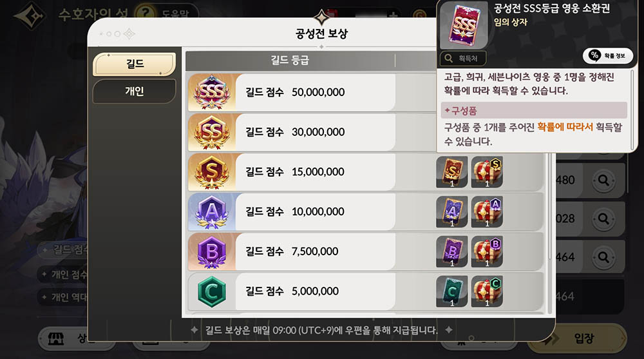This screenshot has width=644, height=359.
Task: Click the B grade summon ticket reward
Action: (452, 251)
